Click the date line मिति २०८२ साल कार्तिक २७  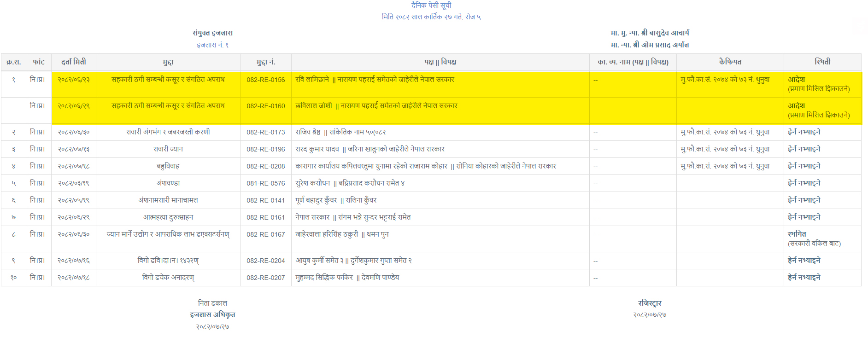(x=431, y=17)
